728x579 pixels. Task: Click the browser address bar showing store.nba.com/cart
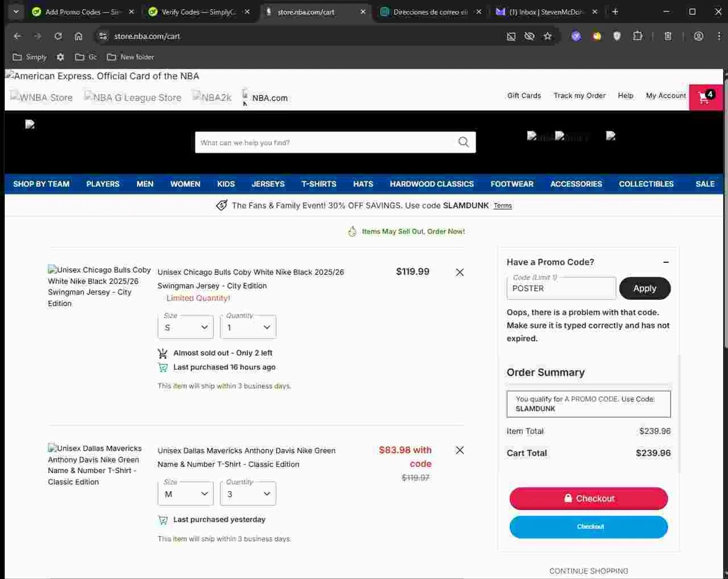[301, 36]
